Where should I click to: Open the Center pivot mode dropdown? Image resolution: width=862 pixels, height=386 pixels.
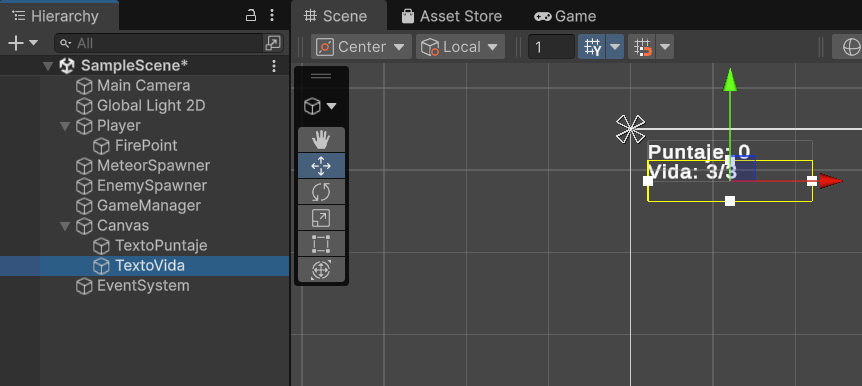[x=361, y=47]
